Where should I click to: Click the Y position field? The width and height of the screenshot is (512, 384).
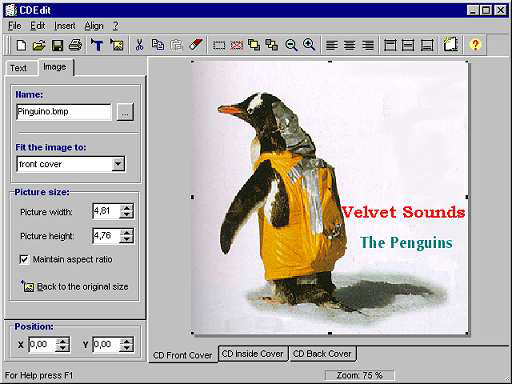pos(106,344)
